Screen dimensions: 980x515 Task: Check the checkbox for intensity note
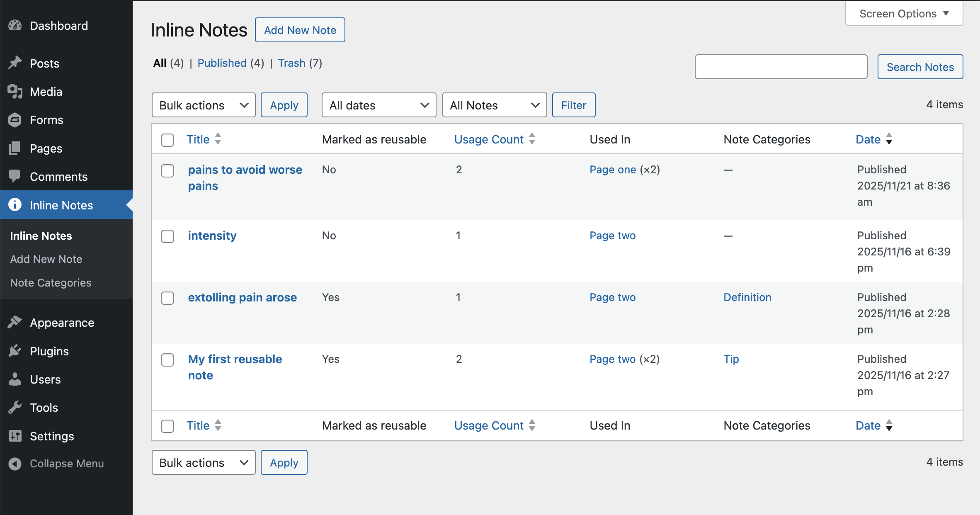click(167, 236)
